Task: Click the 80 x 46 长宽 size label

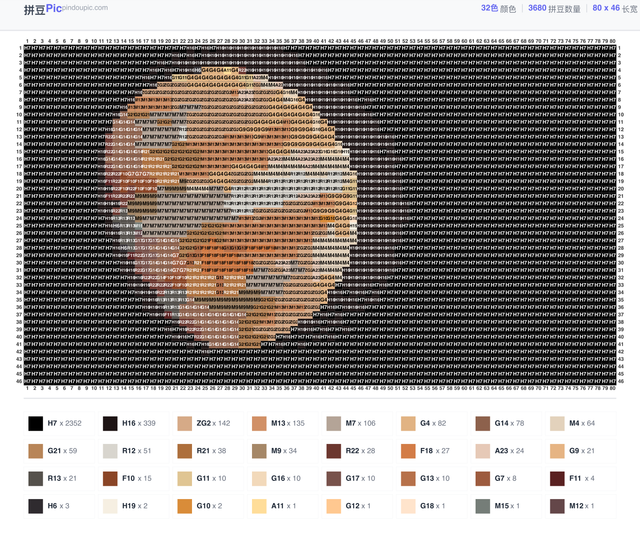Action: click(615, 9)
